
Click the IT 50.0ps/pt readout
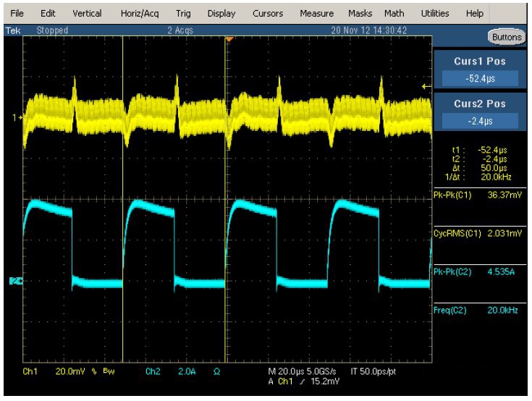coord(373,371)
